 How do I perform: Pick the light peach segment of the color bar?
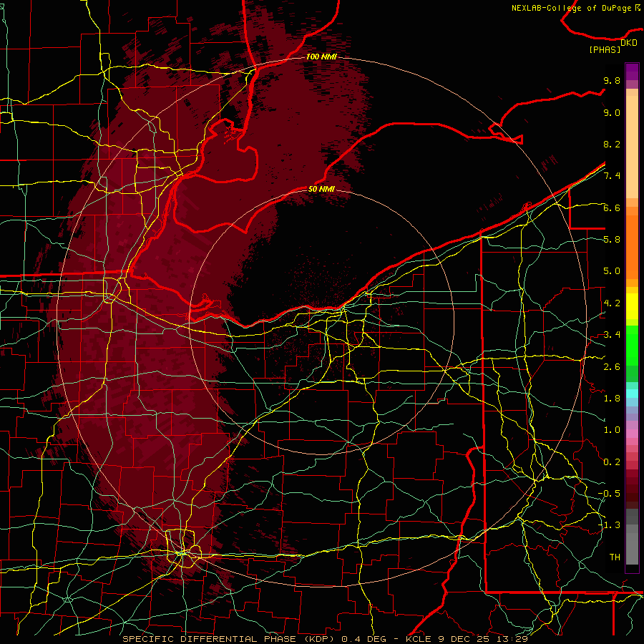[x=632, y=148]
